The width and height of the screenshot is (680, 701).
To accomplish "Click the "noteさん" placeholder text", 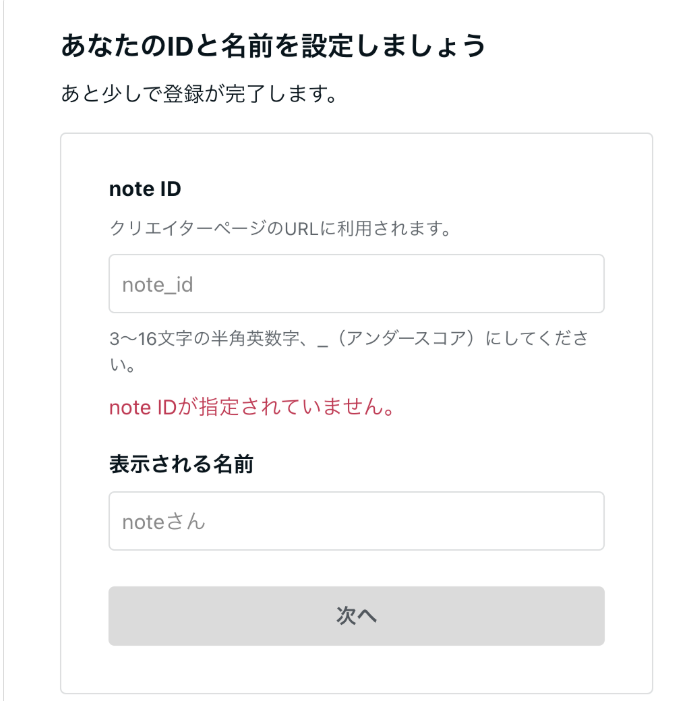I will pos(163,521).
